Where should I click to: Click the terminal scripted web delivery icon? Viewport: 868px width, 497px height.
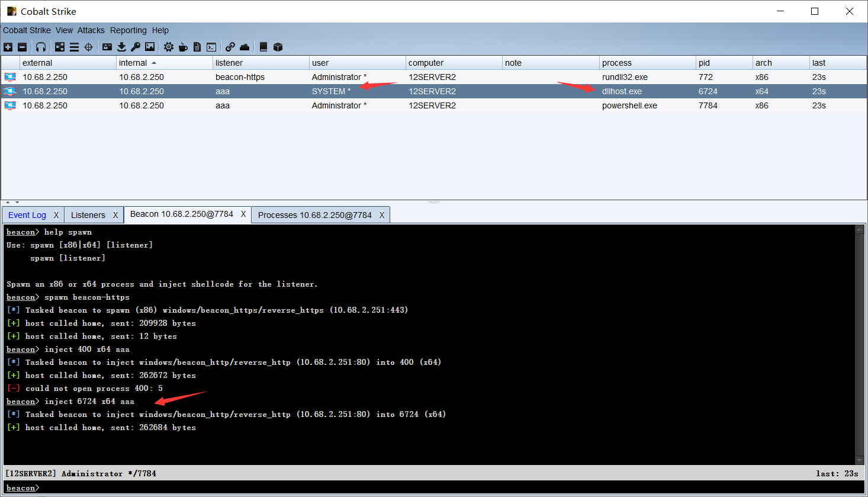pyautogui.click(x=211, y=47)
